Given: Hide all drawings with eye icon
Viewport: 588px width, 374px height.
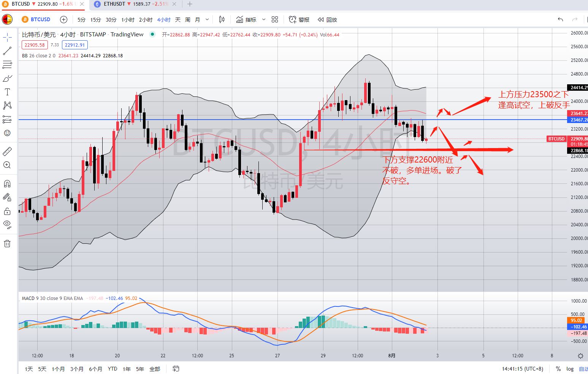Looking at the screenshot, I should click(x=7, y=224).
